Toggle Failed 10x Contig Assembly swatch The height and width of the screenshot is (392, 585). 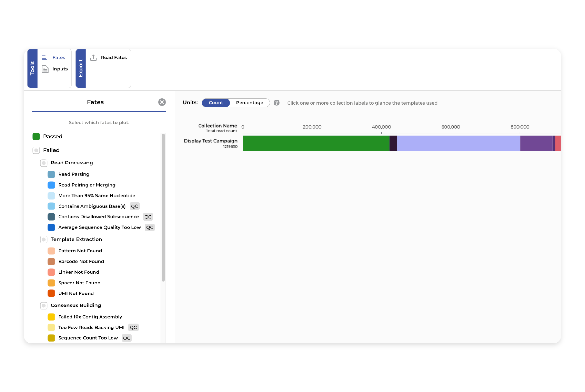coord(51,317)
